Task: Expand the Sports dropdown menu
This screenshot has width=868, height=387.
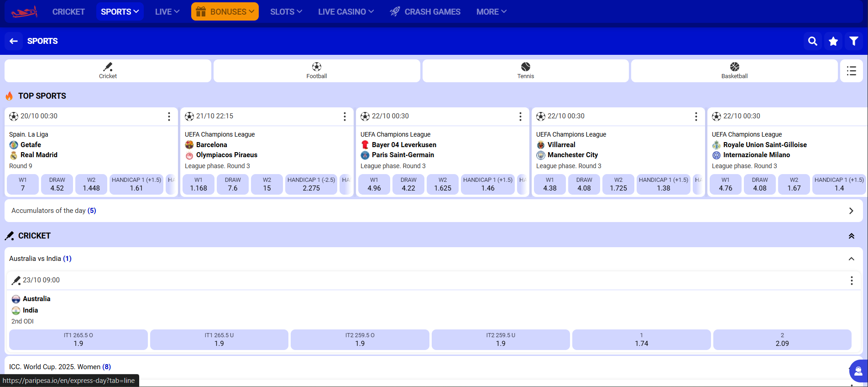Action: 120,12
